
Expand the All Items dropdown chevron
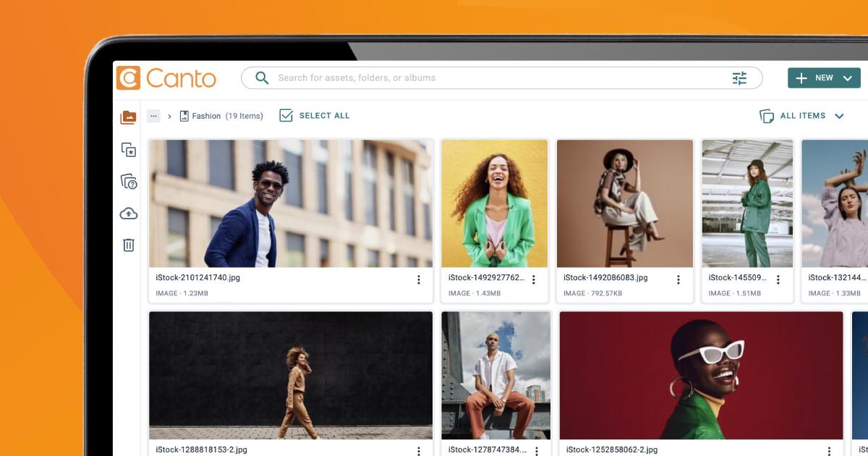click(839, 116)
